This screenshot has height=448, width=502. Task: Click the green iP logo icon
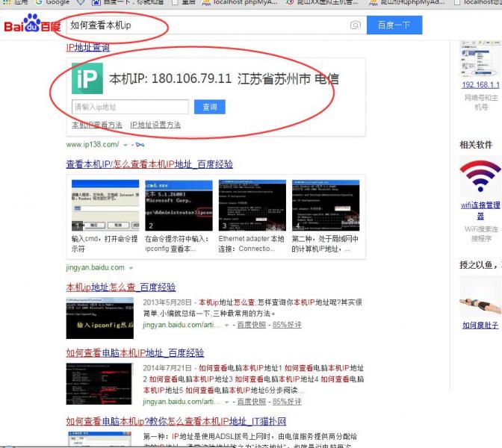(x=87, y=78)
